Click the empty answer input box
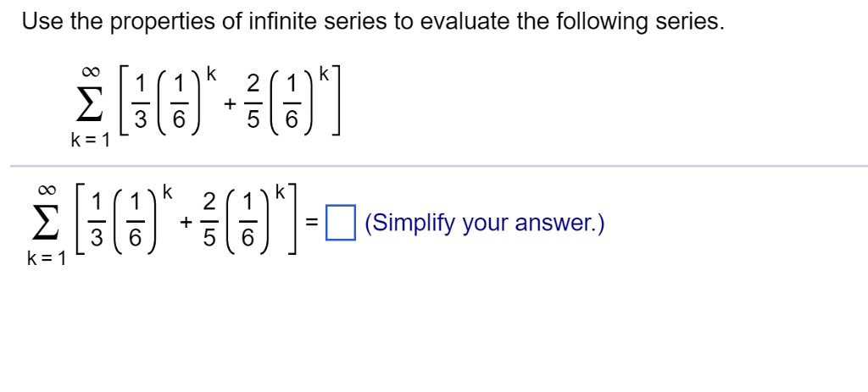This screenshot has height=392, width=868. pos(341,223)
